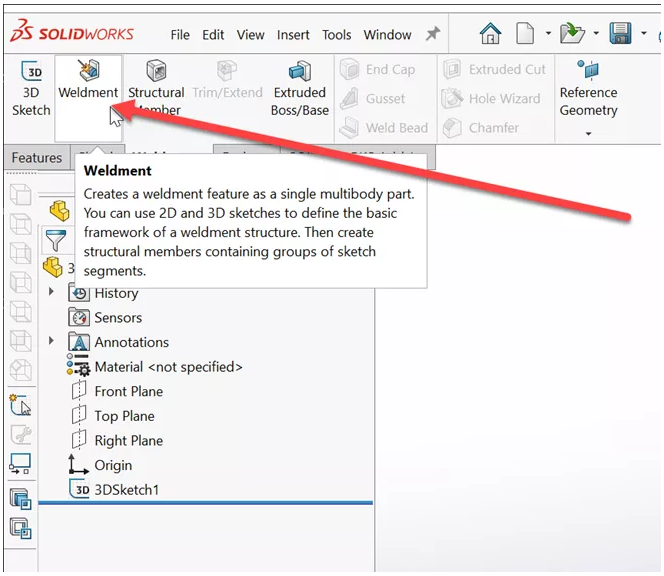The height and width of the screenshot is (576, 664).
Task: Click the feature tree filter funnel
Action: [56, 240]
